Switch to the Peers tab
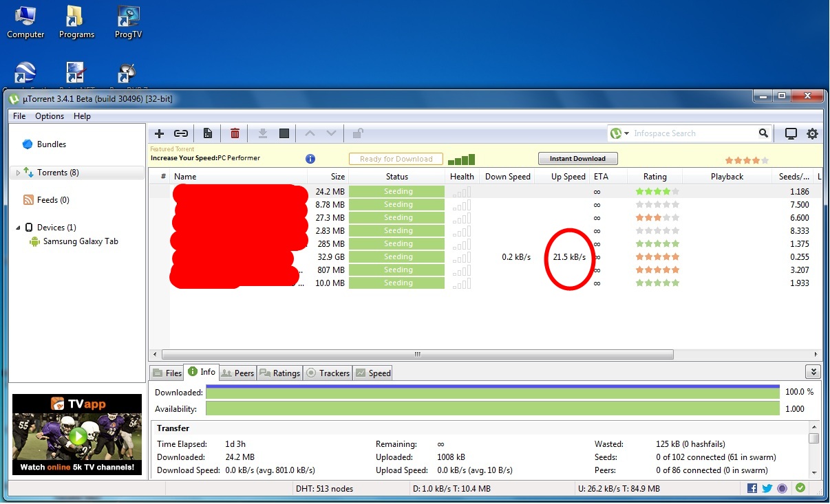Image resolution: width=830 pixels, height=504 pixels. (237, 373)
